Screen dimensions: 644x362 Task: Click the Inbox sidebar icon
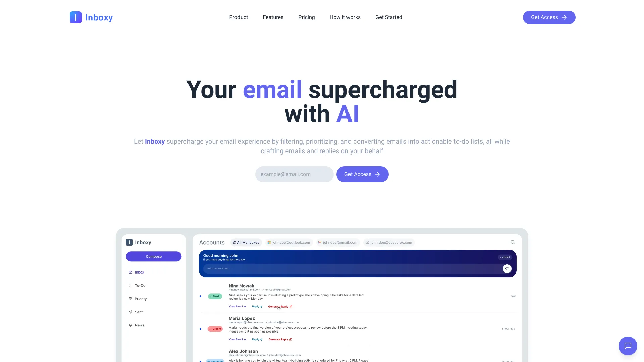click(x=131, y=272)
